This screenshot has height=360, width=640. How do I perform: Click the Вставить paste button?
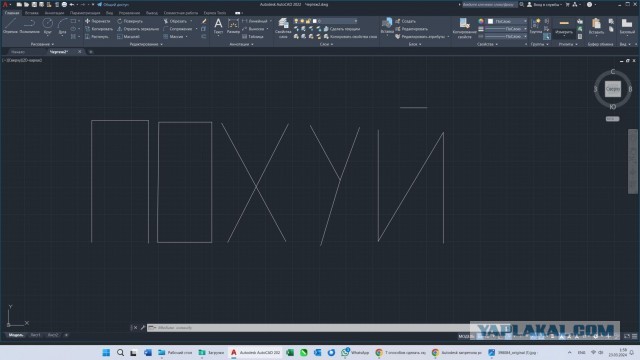pos(596,26)
